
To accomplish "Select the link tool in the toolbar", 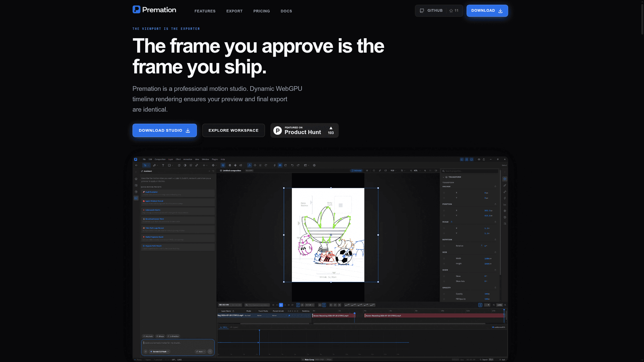I will coord(197,165).
